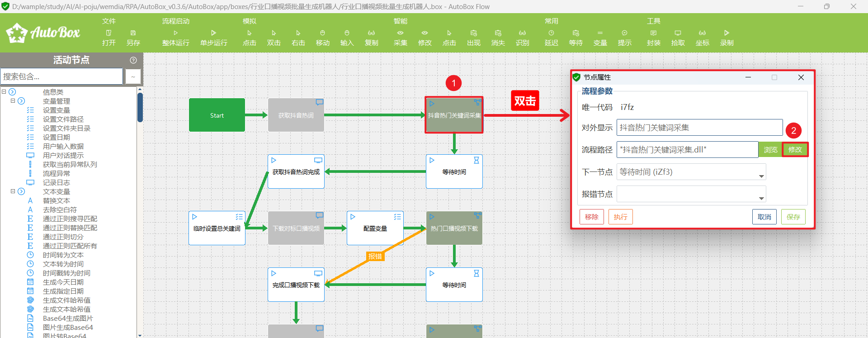This screenshot has height=338, width=868.
Task: Run one step with 单步运行
Action: click(x=213, y=38)
